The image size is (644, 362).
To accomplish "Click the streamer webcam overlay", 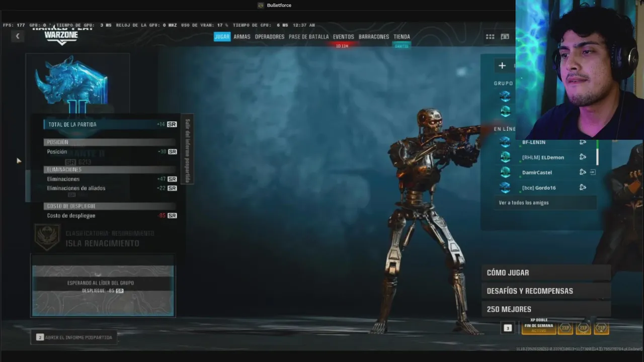I will [580, 70].
